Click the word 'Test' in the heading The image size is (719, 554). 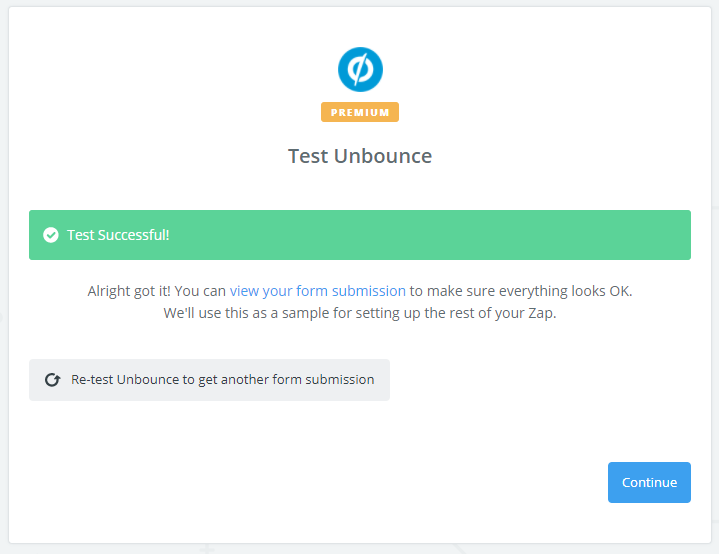pyautogui.click(x=307, y=156)
